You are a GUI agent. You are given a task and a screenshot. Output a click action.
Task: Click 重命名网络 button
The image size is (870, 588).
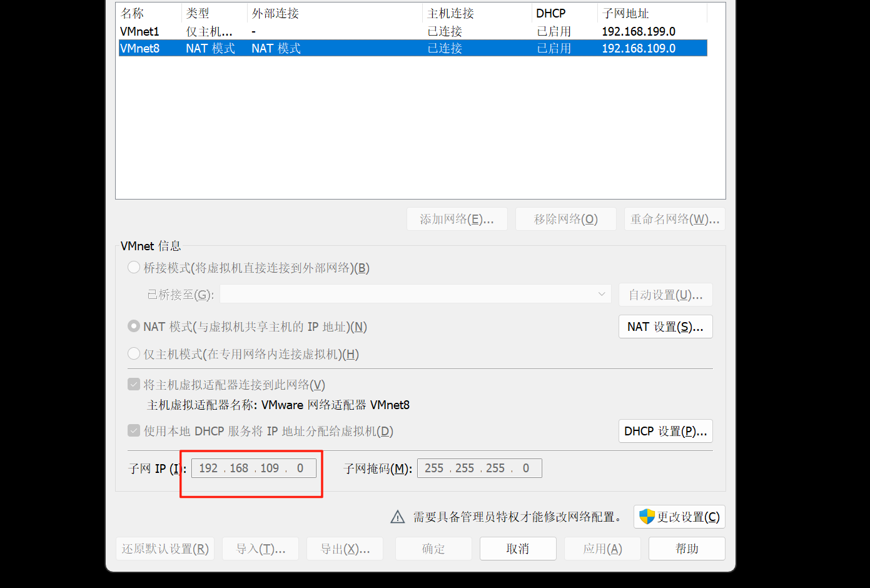tap(675, 219)
